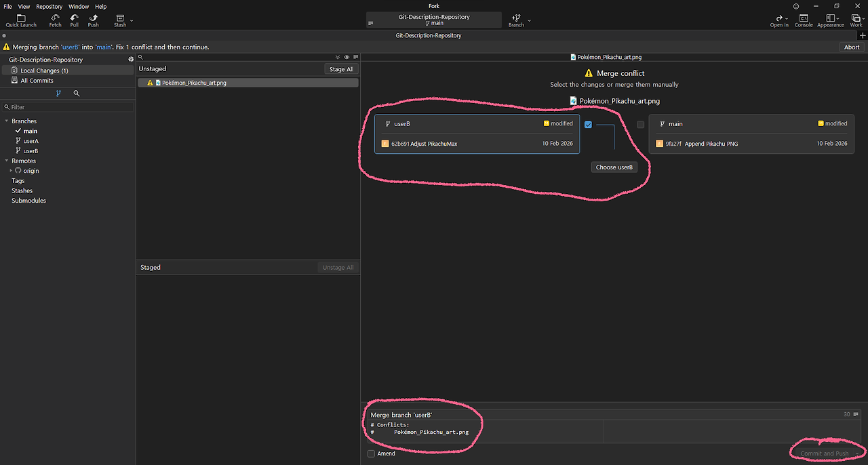Add a new repository tab with plus
868x465 pixels.
(x=862, y=35)
